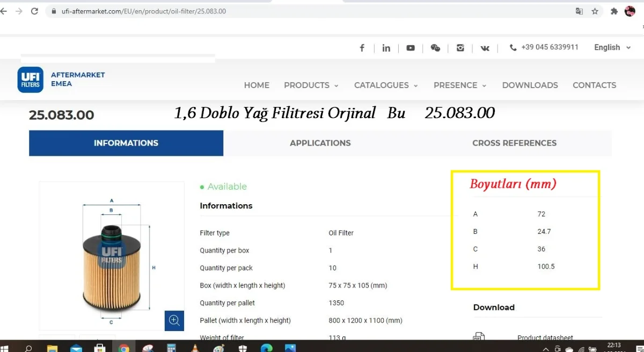Screen dimensions: 644x352
Task: Open the UFI LinkedIn icon
Action: point(386,48)
